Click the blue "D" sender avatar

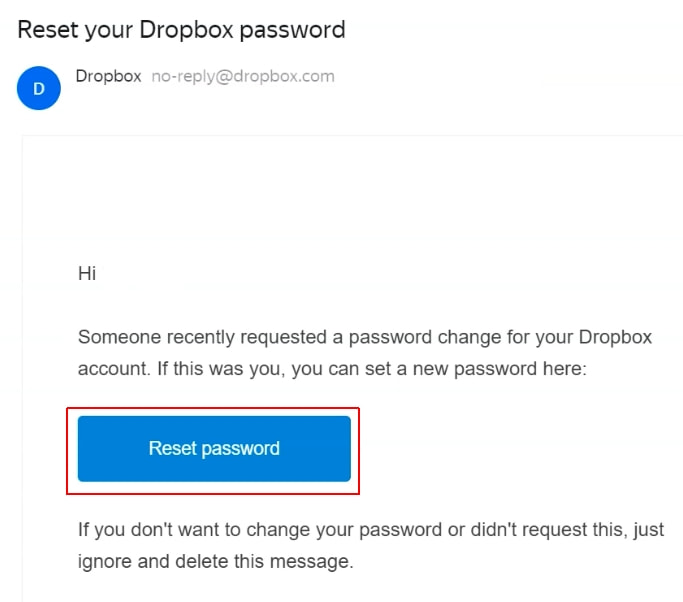pyautogui.click(x=39, y=88)
